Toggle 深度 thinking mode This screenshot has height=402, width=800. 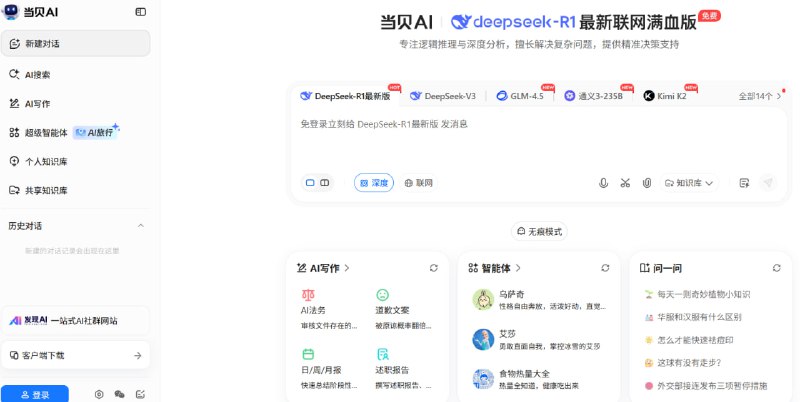pyautogui.click(x=374, y=183)
